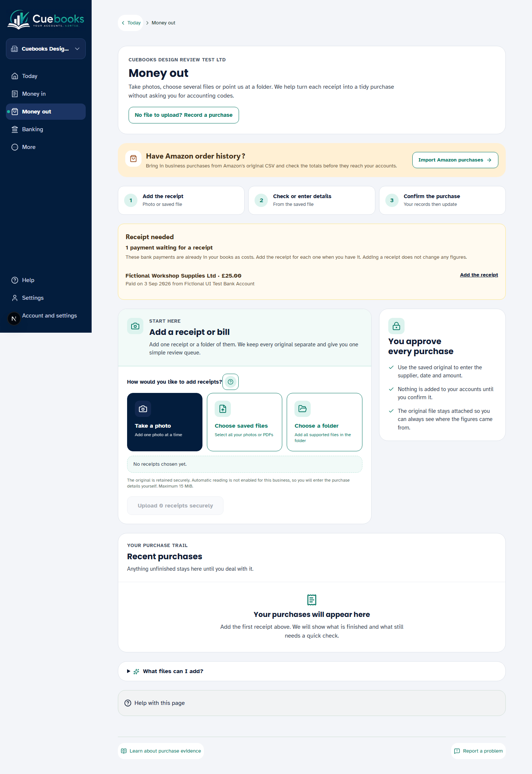532x774 pixels.
Task: Click the sparkle icon beside What files
Action: pos(136,672)
